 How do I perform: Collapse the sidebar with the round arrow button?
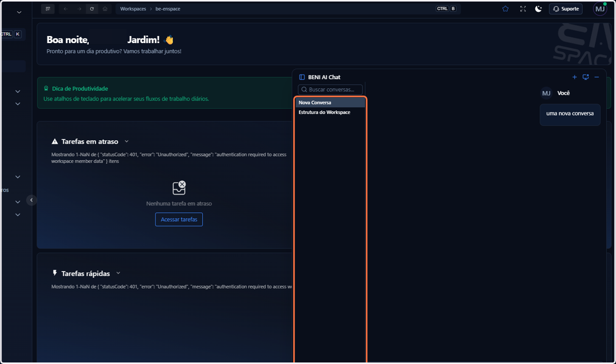point(31,200)
